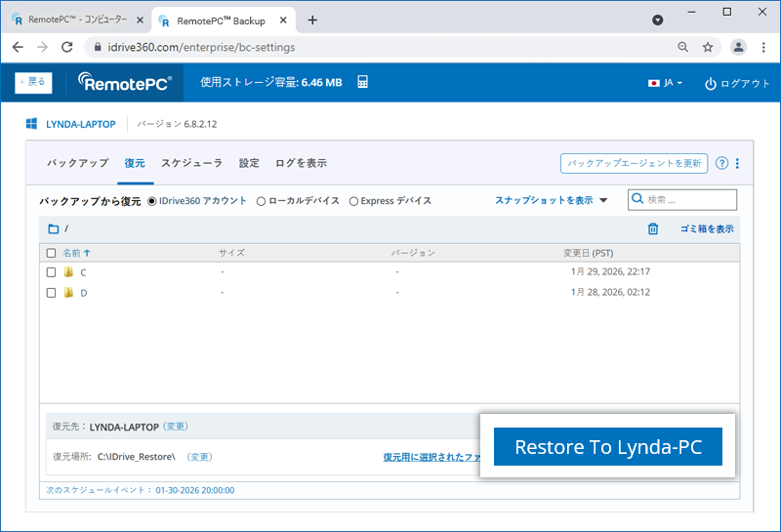The width and height of the screenshot is (781, 532).
Task: Click the browser forward arrow
Action: [42, 47]
